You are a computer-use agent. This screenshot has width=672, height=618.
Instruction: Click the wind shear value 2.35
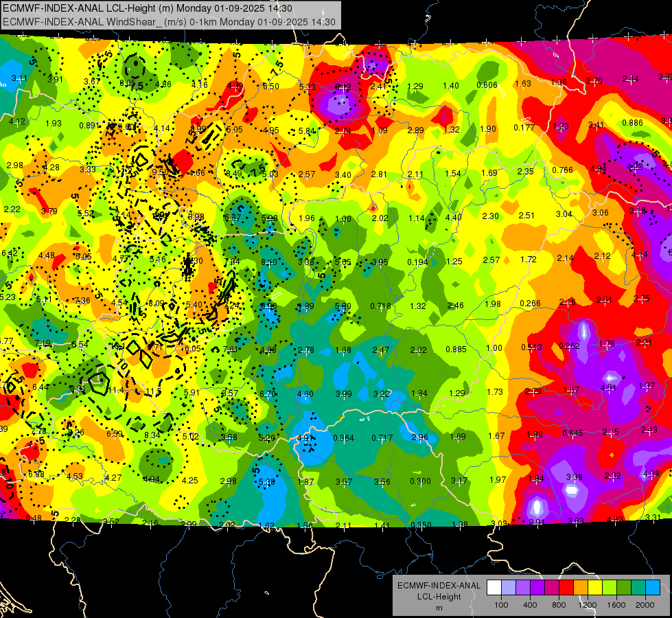[525, 172]
